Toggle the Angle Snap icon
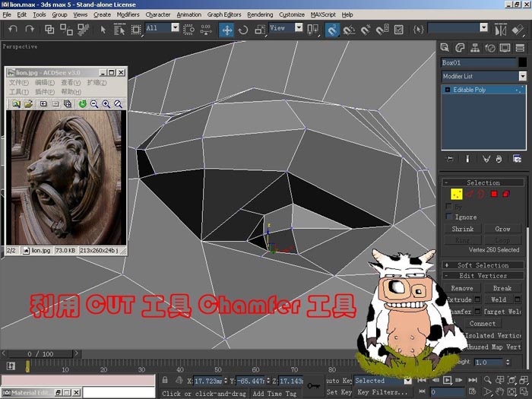The image size is (532, 399). 349,30
